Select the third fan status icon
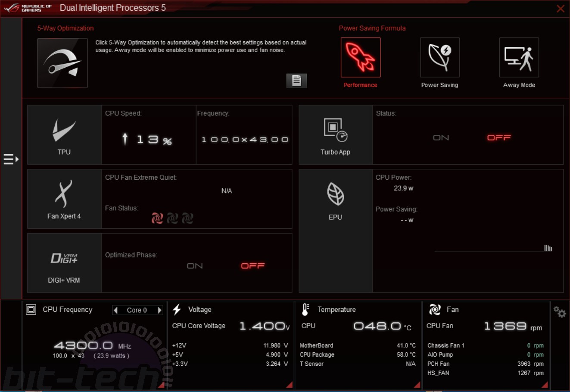Viewport: 570px width, 392px height. click(x=187, y=218)
